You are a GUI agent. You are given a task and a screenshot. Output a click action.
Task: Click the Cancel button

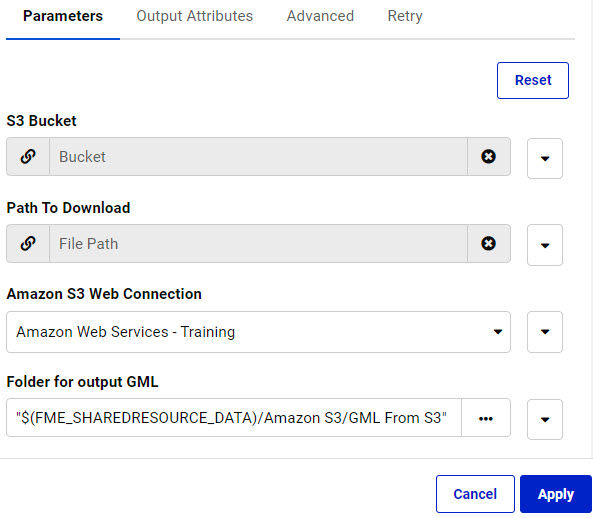tap(475, 494)
